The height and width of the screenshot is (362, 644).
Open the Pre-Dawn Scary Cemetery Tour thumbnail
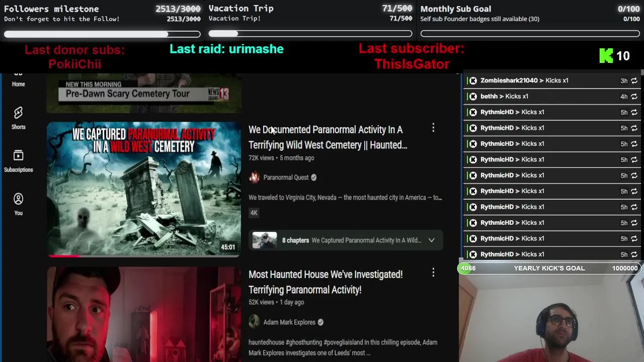144,94
